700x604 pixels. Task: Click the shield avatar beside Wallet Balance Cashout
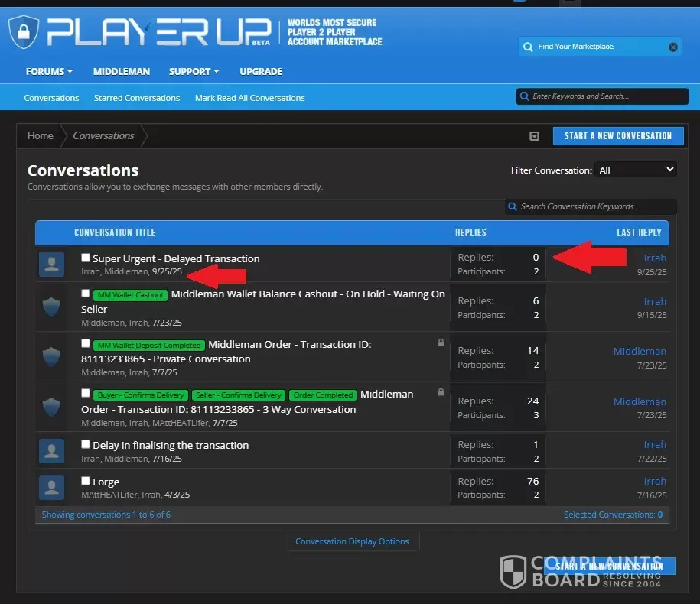tap(51, 307)
